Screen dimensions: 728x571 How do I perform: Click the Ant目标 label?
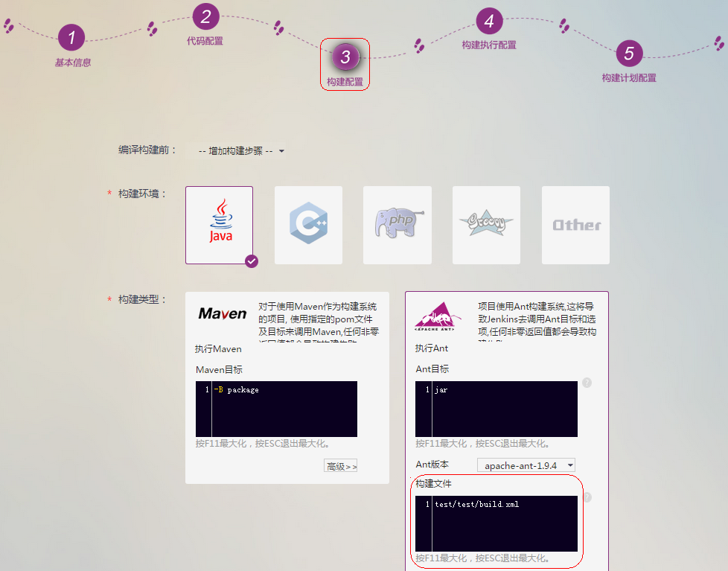(432, 369)
